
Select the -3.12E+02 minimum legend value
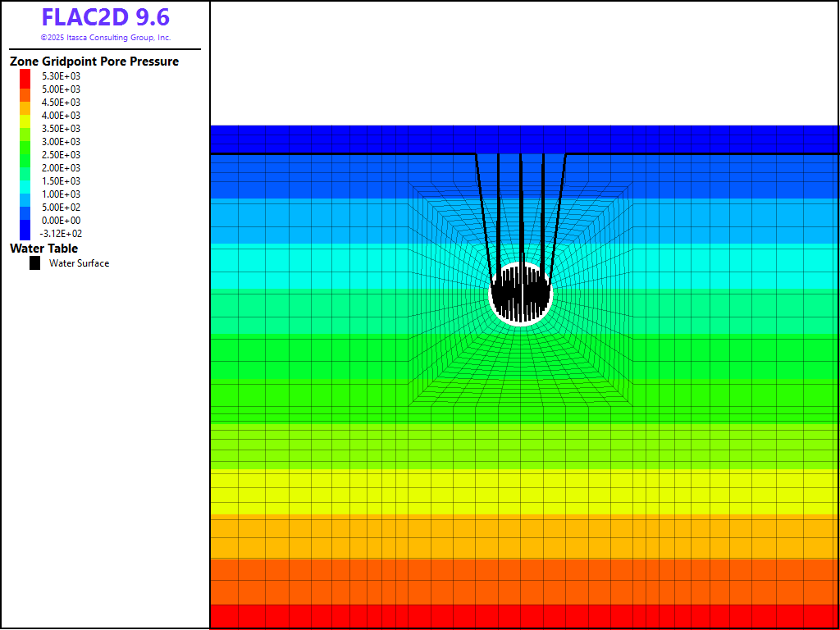click(x=62, y=234)
